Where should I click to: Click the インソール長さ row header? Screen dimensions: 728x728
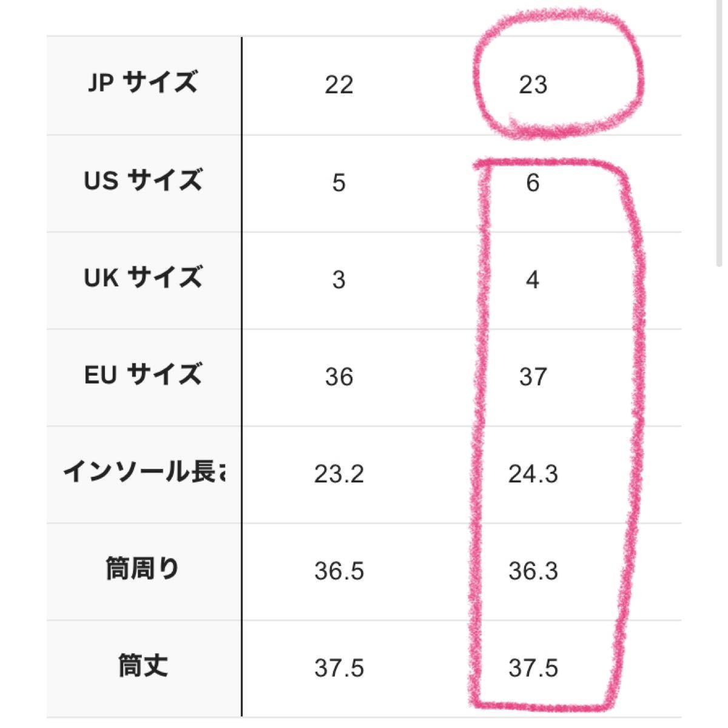coord(144,473)
